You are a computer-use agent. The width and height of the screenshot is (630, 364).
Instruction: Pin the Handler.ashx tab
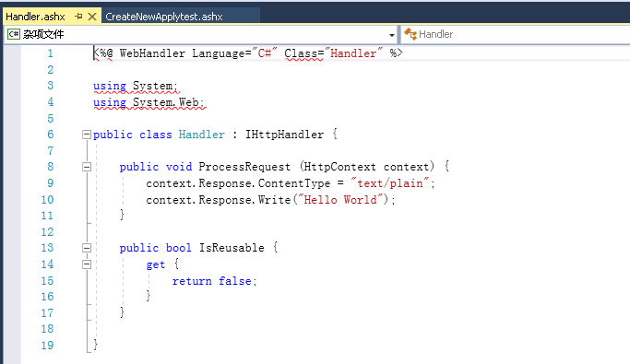[78, 17]
